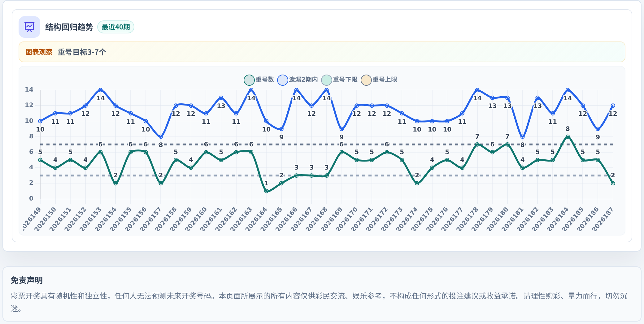Click the dark dashed upper-limit line at 7

[327, 145]
